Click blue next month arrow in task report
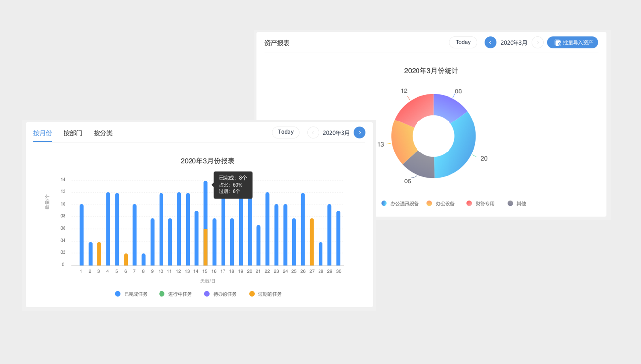The width and height of the screenshot is (641, 364). (x=360, y=133)
